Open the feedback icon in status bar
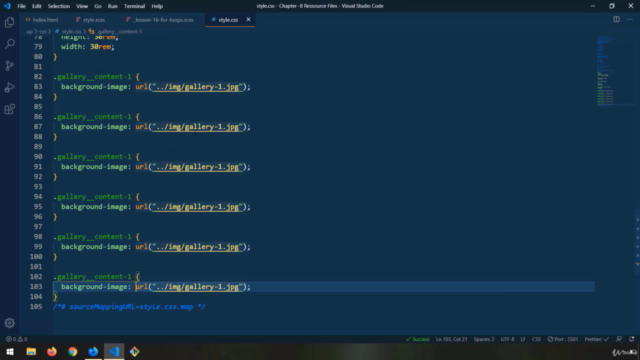The image size is (640, 360). (619, 339)
